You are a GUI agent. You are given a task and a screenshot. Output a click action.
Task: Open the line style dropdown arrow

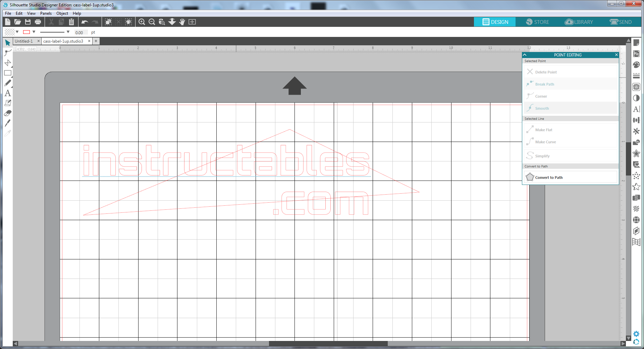68,32
